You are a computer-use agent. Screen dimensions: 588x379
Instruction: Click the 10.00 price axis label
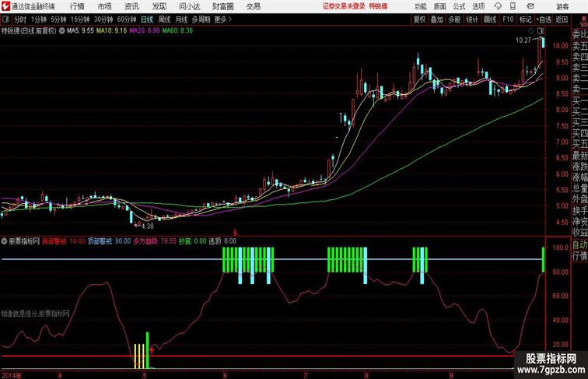click(x=560, y=46)
